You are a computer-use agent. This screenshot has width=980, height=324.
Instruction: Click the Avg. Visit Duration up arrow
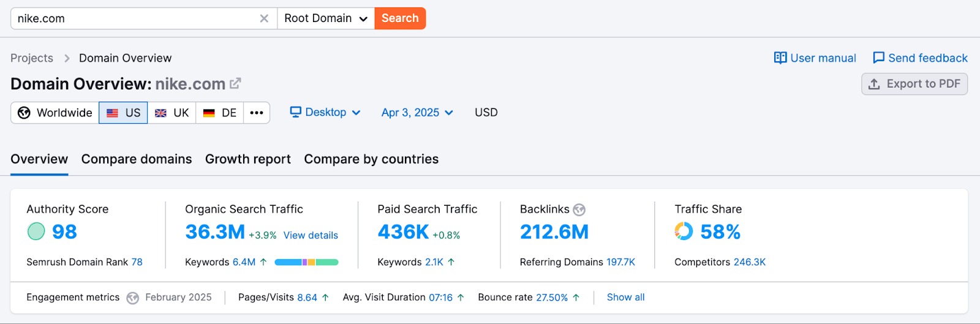(461, 298)
